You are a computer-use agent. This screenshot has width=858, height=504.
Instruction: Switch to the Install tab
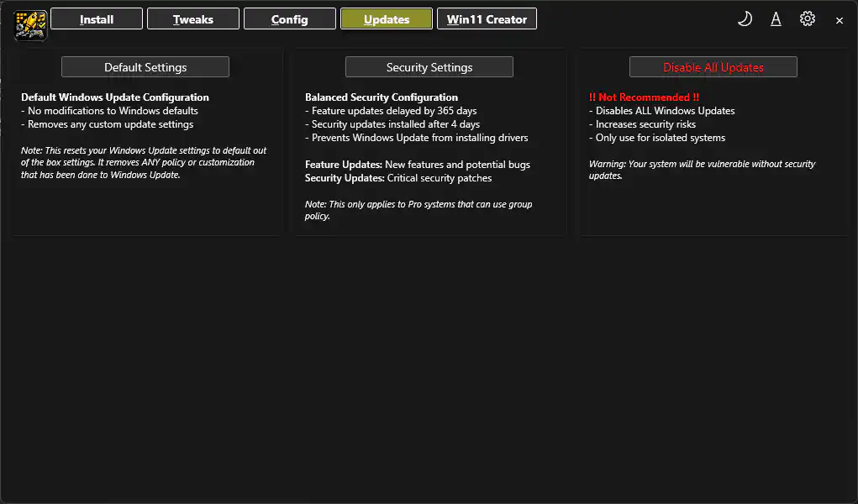coord(97,19)
